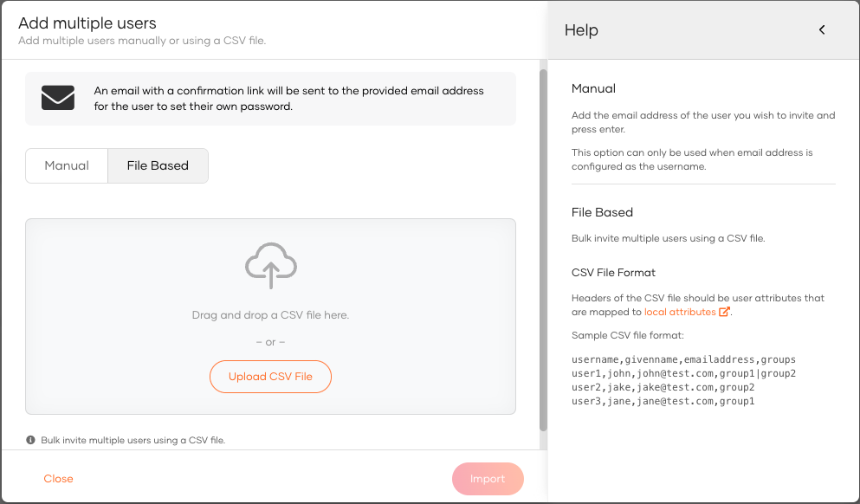Click the Add multiple users title
860x504 pixels.
click(x=87, y=23)
